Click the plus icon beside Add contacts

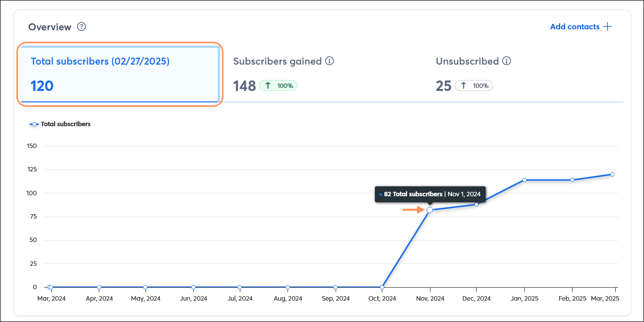point(607,27)
